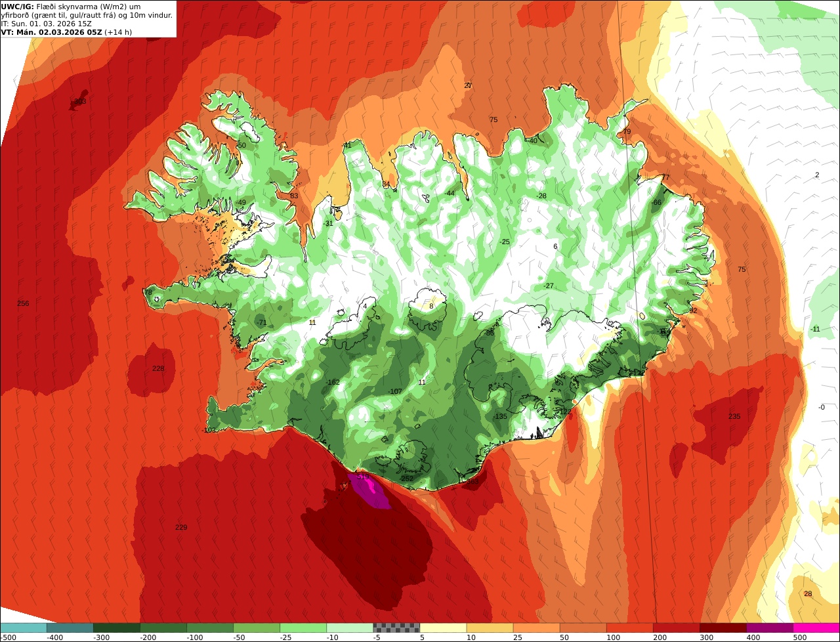Click the 200 to 300 red legend swatch
840x642 pixels.
click(676, 628)
